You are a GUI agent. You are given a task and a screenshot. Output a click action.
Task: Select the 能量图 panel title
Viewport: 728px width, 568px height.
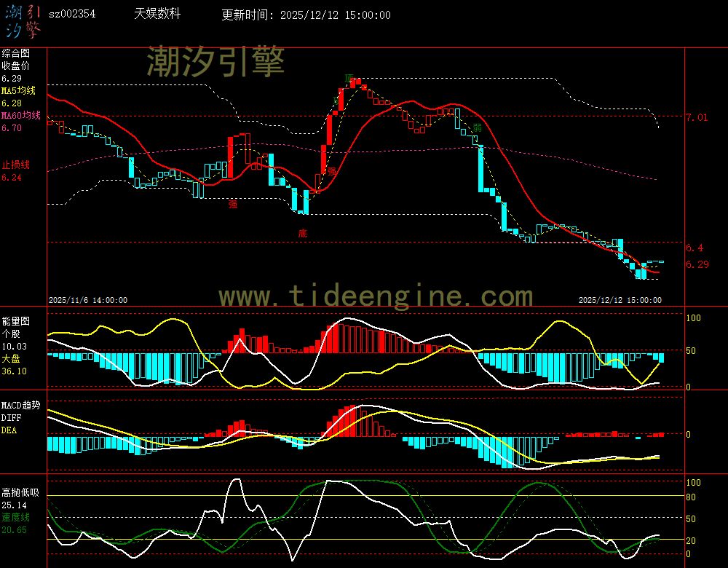pos(16,320)
